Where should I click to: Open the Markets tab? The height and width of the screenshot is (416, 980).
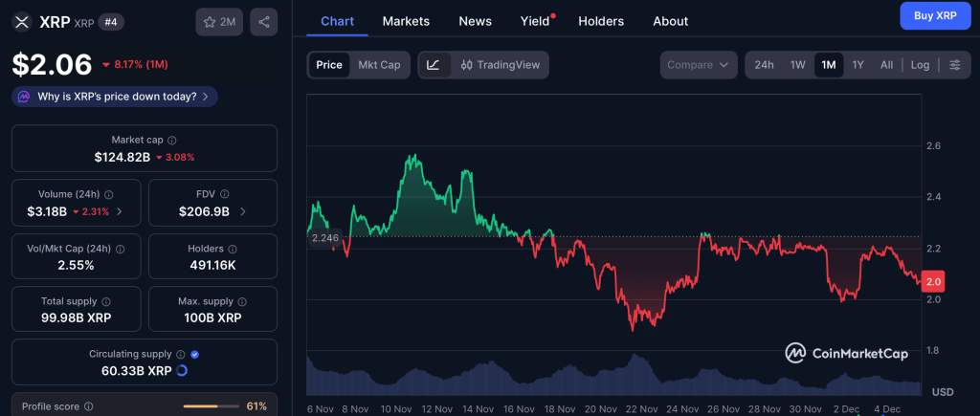406,21
